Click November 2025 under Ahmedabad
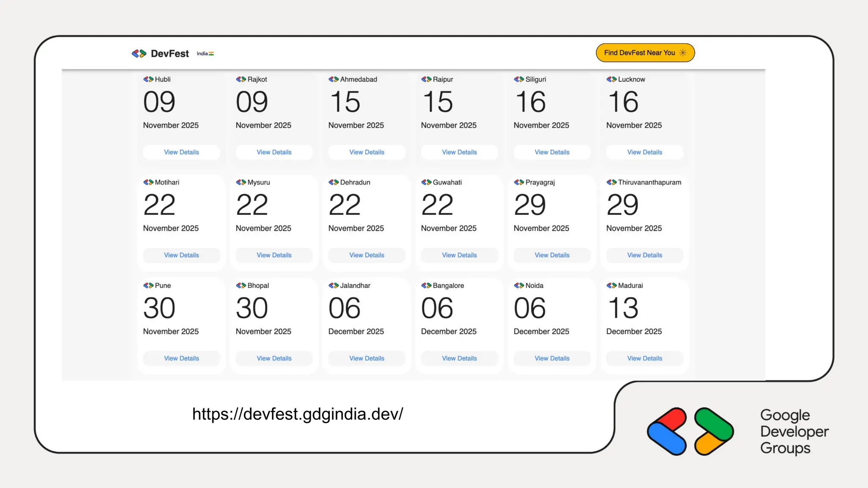The width and height of the screenshot is (868, 488). pos(356,125)
